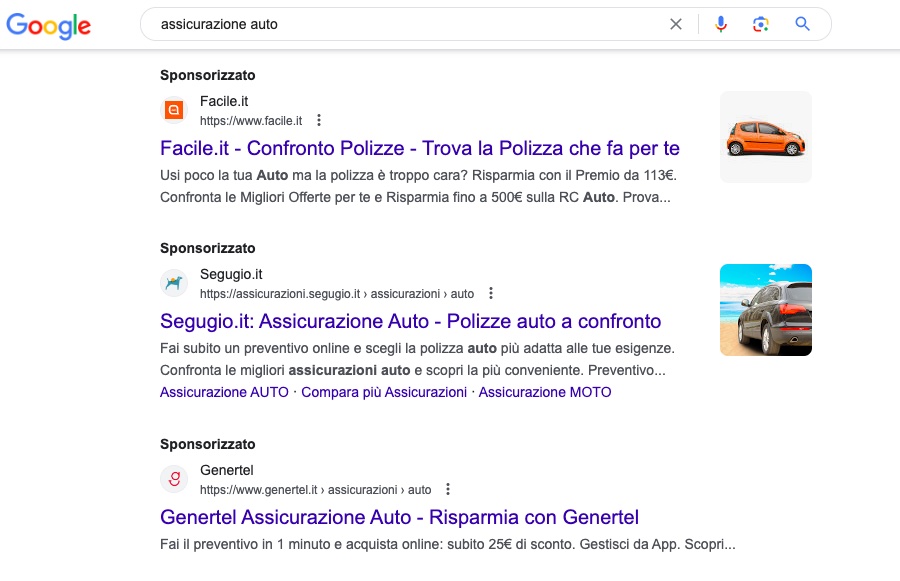This screenshot has height=581, width=900.
Task: Click the Google logo
Action: pyautogui.click(x=48, y=26)
